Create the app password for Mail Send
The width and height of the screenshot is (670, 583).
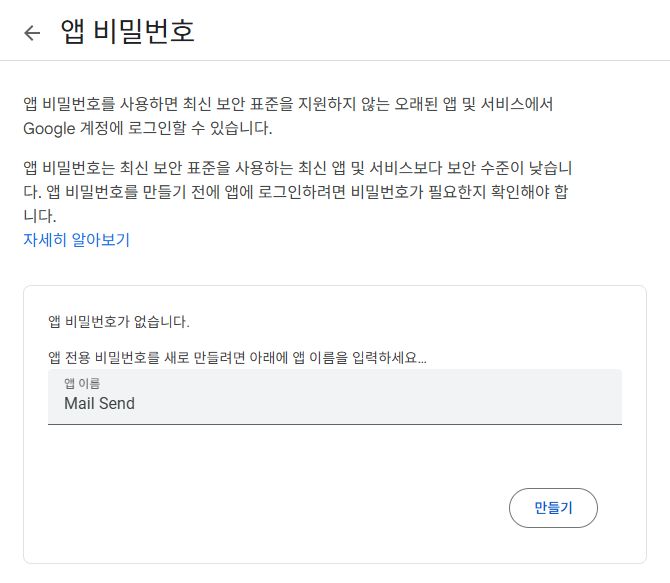tap(553, 508)
